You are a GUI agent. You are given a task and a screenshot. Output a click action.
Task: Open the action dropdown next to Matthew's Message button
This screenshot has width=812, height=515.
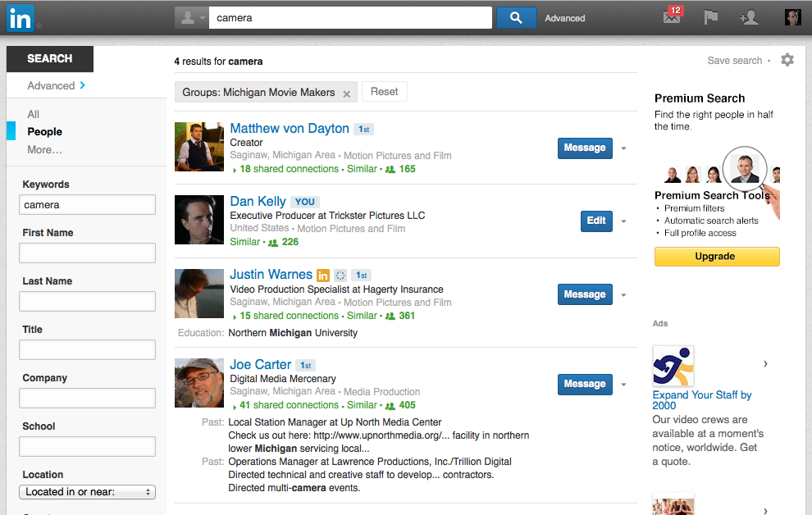(623, 148)
